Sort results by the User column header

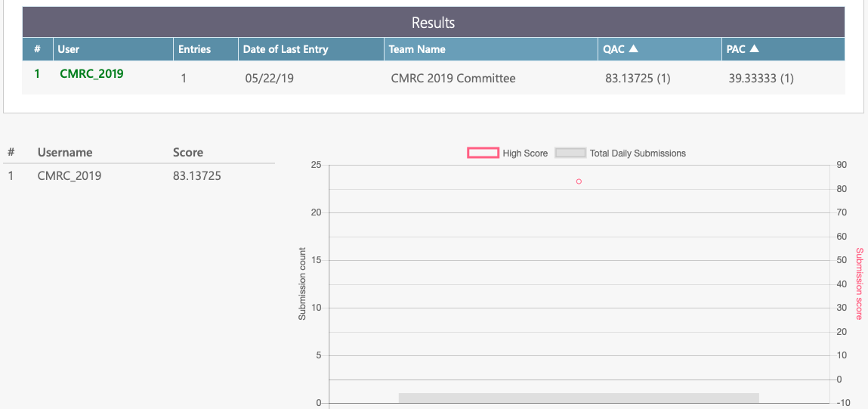tap(69, 49)
